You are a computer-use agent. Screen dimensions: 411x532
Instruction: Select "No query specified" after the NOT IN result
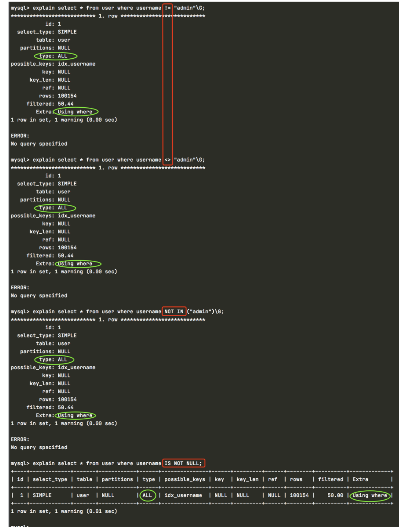tap(39, 448)
